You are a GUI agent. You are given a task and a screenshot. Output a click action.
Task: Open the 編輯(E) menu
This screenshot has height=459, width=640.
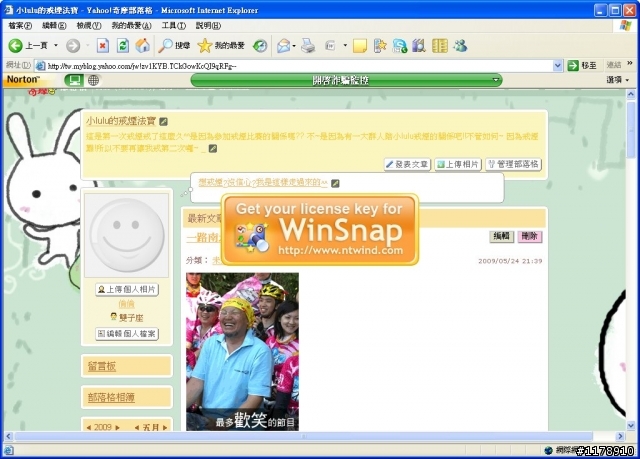tap(54, 26)
